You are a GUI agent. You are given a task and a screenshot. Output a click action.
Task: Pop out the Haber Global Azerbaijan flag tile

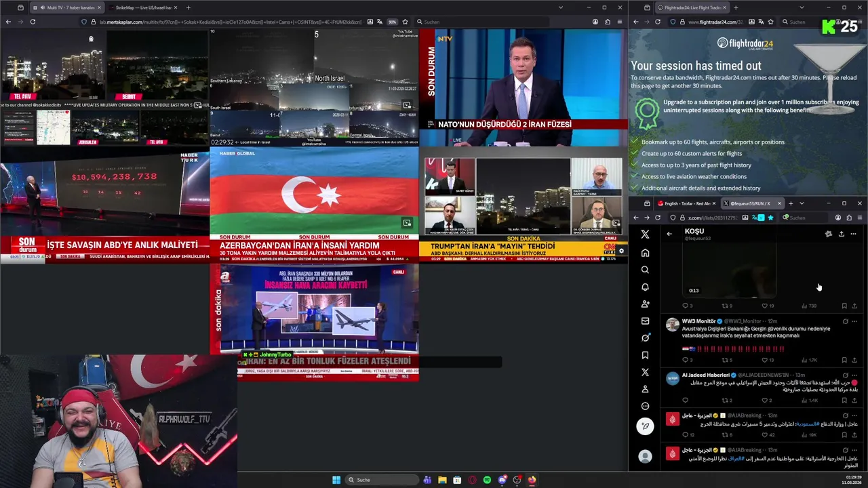tap(406, 223)
